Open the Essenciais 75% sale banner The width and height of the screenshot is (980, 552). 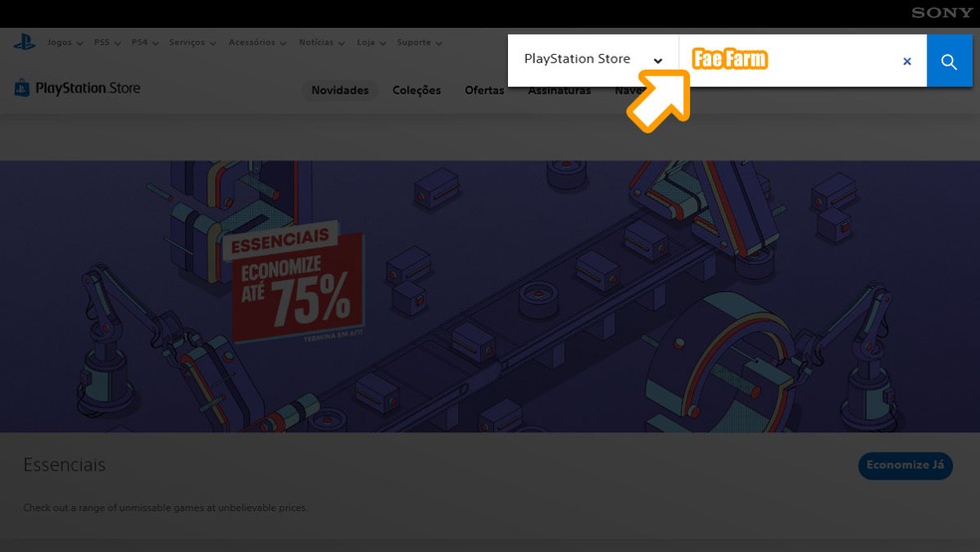[x=490, y=296]
